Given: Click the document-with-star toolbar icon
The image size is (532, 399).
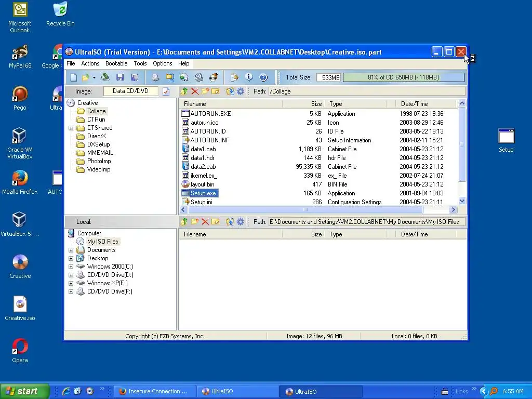Looking at the screenshot, I should coord(234,77).
